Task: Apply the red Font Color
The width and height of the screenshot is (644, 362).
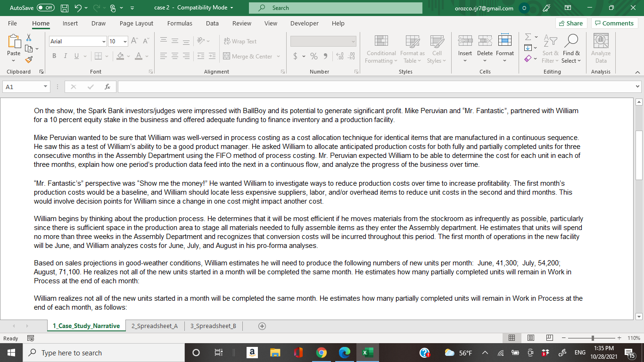Action: point(139,56)
